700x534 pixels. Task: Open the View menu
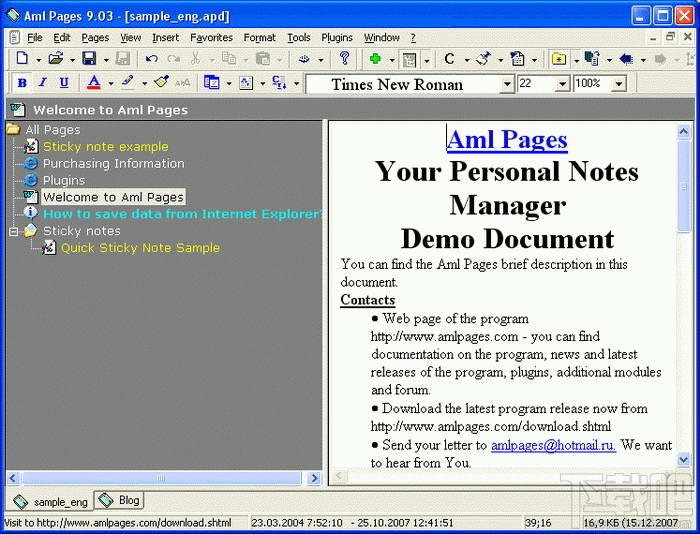[x=130, y=38]
